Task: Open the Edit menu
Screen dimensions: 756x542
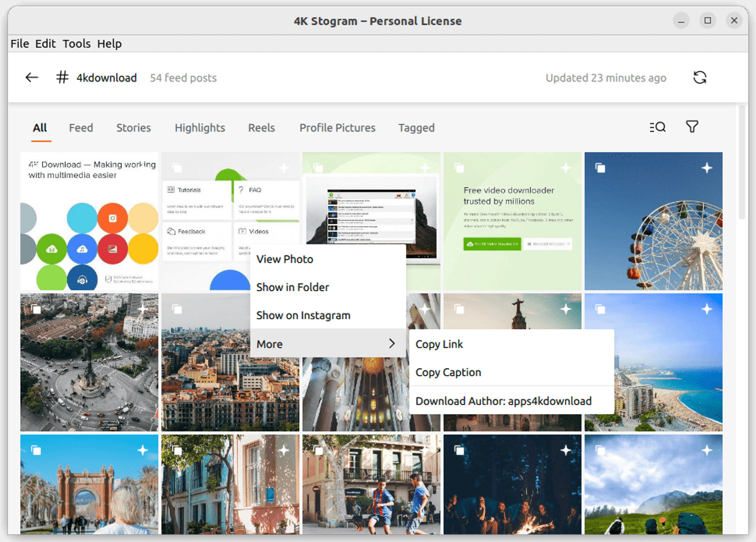Action: pos(45,43)
